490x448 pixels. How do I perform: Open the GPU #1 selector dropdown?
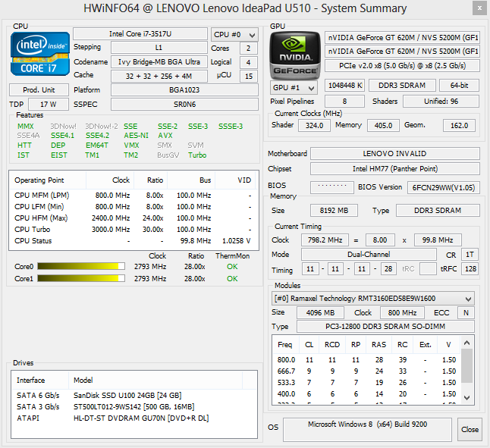(x=294, y=86)
